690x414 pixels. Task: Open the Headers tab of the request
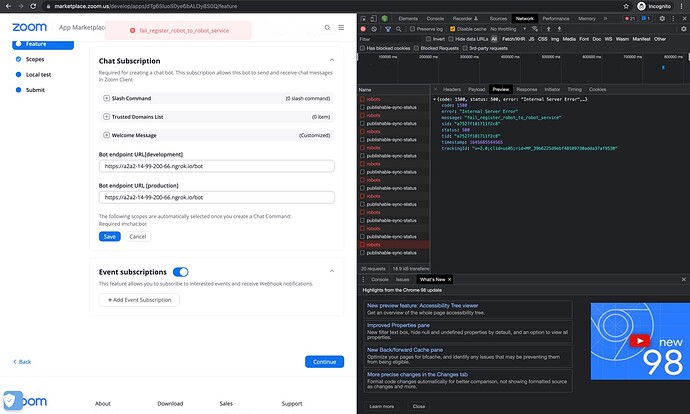click(x=452, y=89)
